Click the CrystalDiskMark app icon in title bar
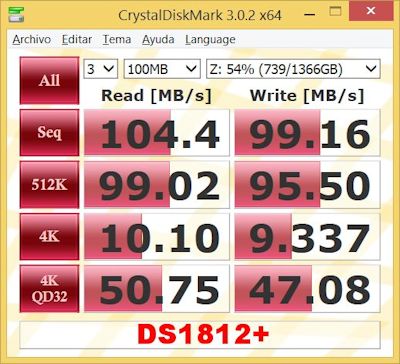The height and width of the screenshot is (364, 400). [16, 14]
